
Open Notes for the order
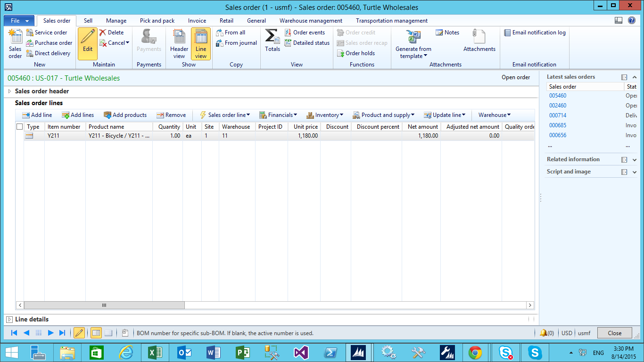(x=447, y=33)
